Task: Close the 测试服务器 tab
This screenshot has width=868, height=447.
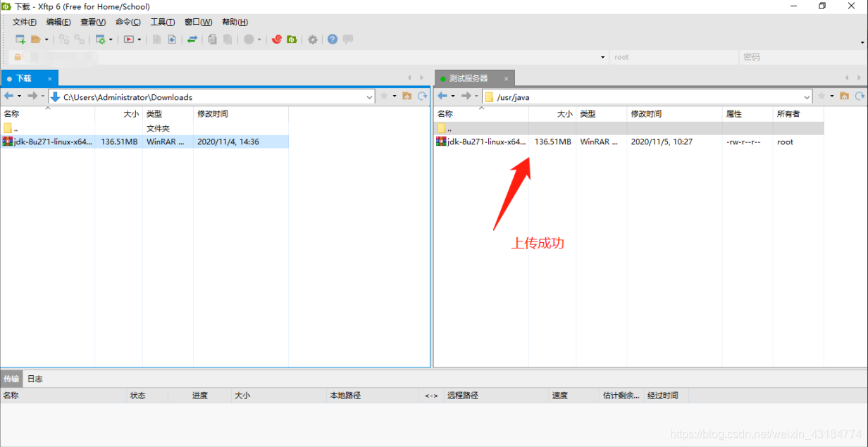Action: tap(505, 78)
